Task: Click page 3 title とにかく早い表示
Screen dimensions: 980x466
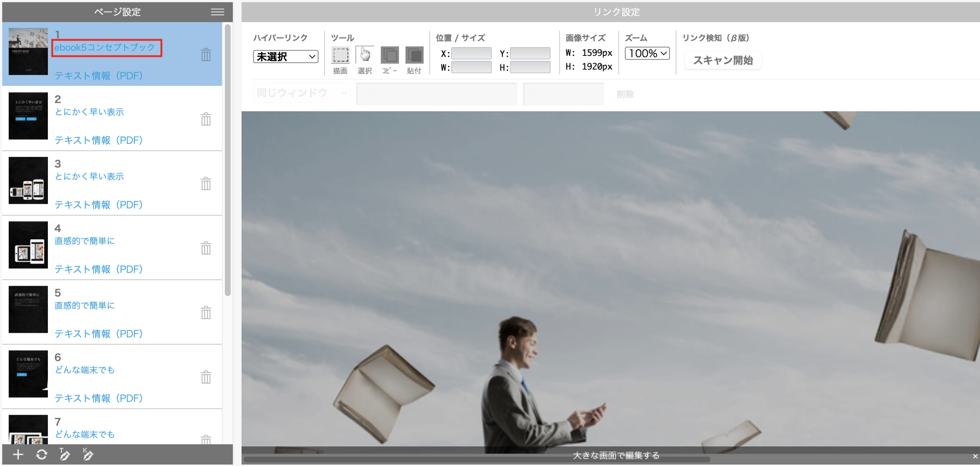Action: click(x=89, y=176)
